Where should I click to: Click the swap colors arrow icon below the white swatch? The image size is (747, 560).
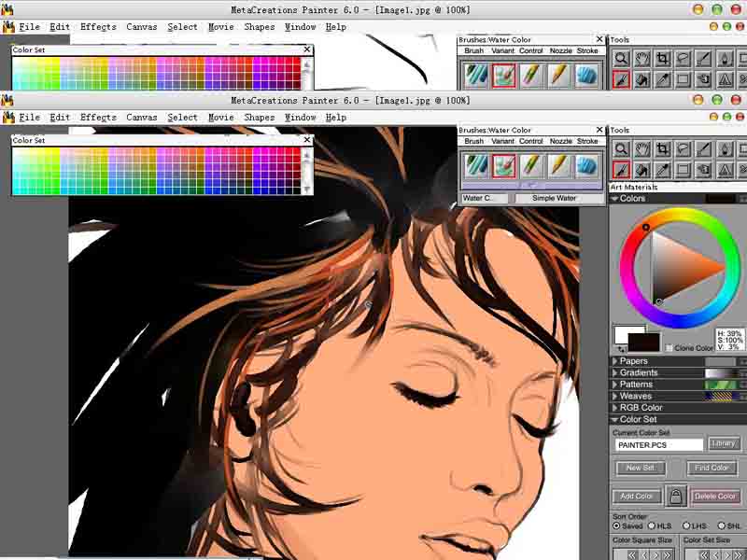(621, 349)
